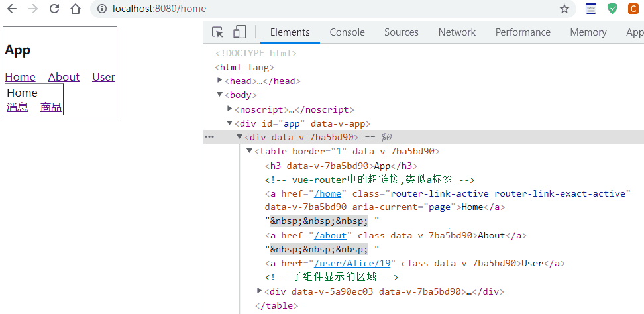
Task: Expand the div data-v-5a90ec03 node
Action: point(259,291)
